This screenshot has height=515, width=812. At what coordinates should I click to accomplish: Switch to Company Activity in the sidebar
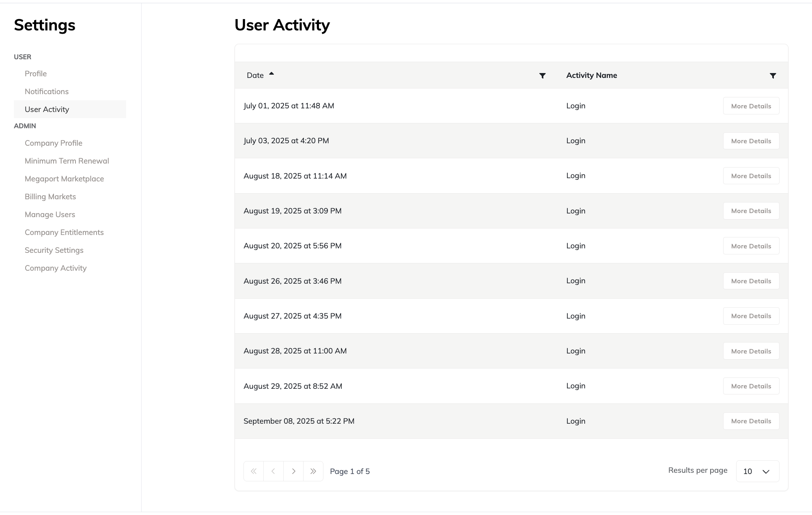(x=56, y=268)
